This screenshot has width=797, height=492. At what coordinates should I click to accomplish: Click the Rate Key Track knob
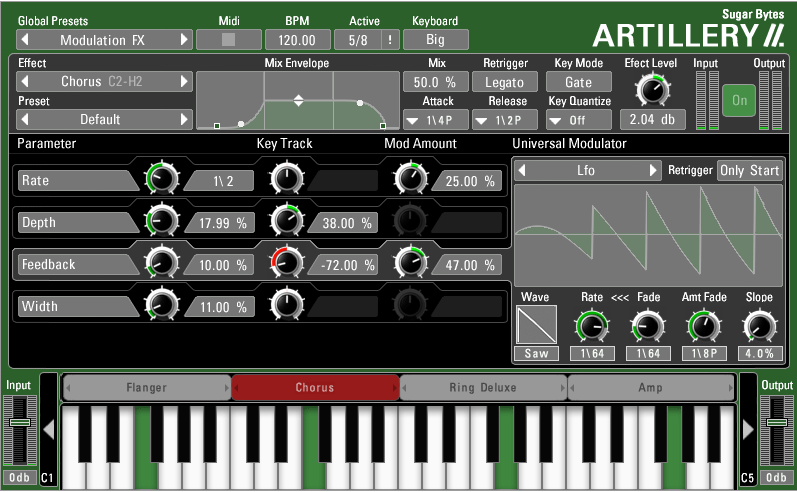point(287,178)
